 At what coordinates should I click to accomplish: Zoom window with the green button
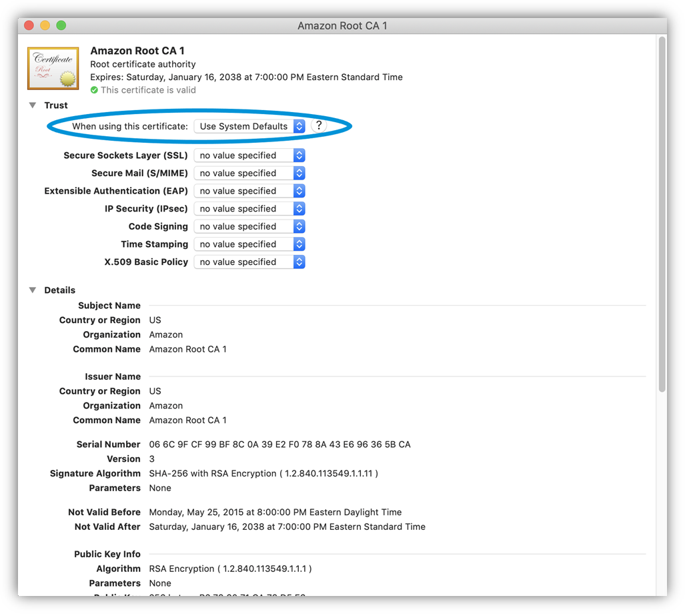(61, 25)
